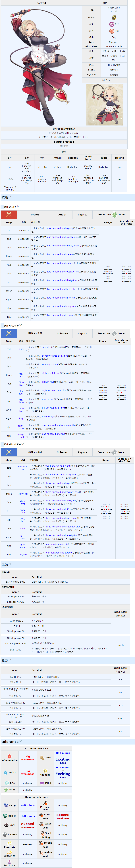Click 'Half minus' next to sleep
This screenshot has width=135, height=868.
coord(28,805)
